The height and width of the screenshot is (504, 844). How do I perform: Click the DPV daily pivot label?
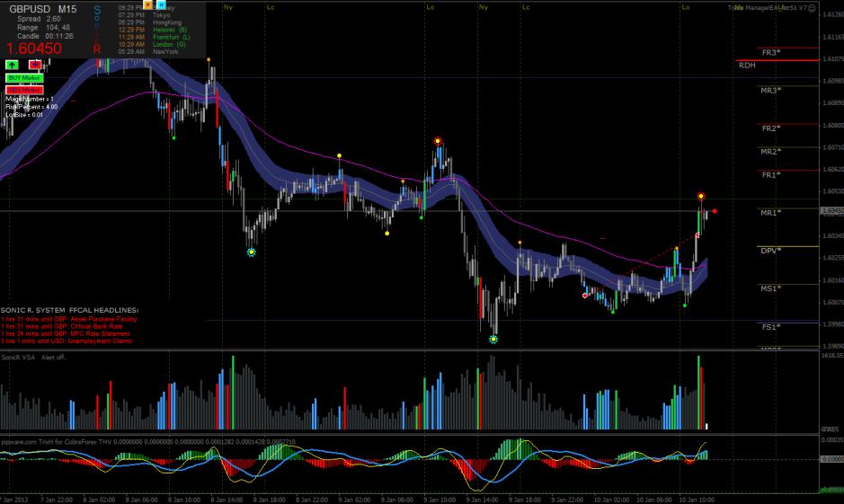pyautogui.click(x=769, y=251)
